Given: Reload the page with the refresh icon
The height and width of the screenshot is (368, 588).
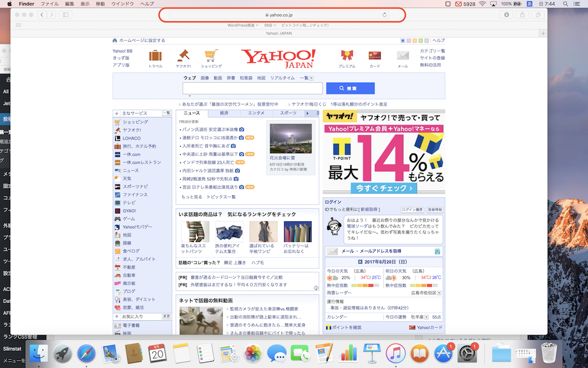Looking at the screenshot, I should point(384,14).
